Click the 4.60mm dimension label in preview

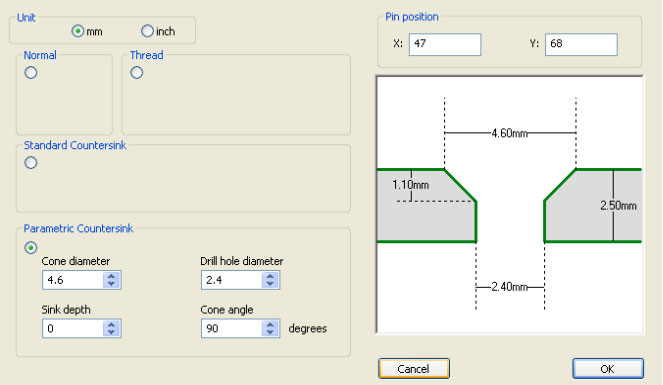point(510,134)
